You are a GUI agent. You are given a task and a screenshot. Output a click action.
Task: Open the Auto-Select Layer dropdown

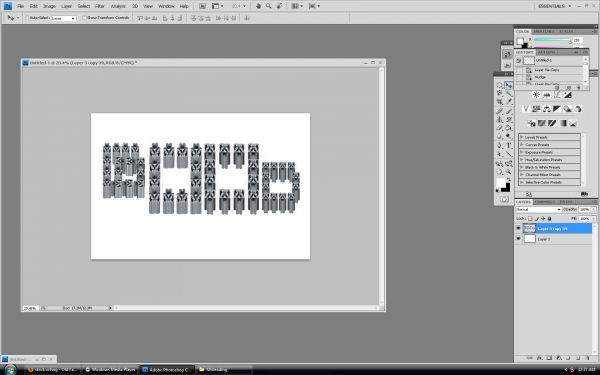click(64, 18)
